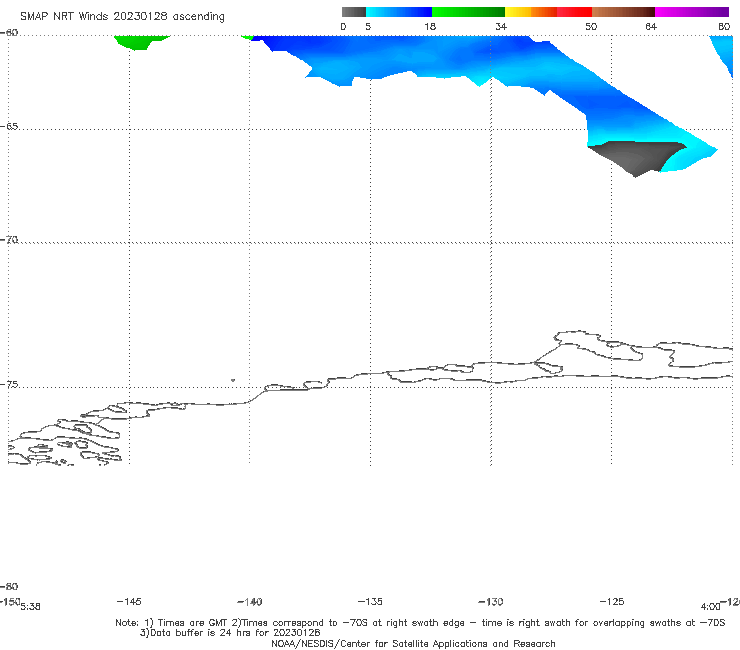Click the yellow-orange segment of the color scale
Image resolution: width=740 pixels, height=650 pixels.
pyautogui.click(x=531, y=12)
